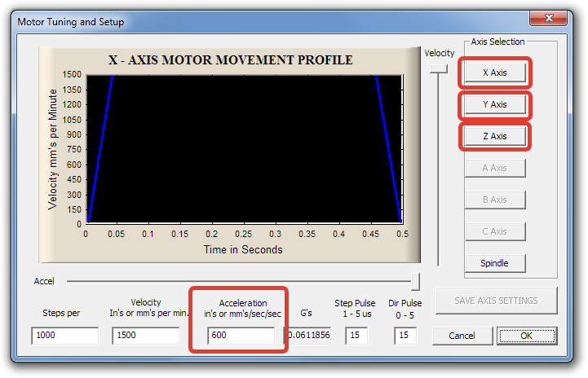This screenshot has width=588, height=378.
Task: Click SAVE AXIS SETTINGS
Action: (496, 301)
